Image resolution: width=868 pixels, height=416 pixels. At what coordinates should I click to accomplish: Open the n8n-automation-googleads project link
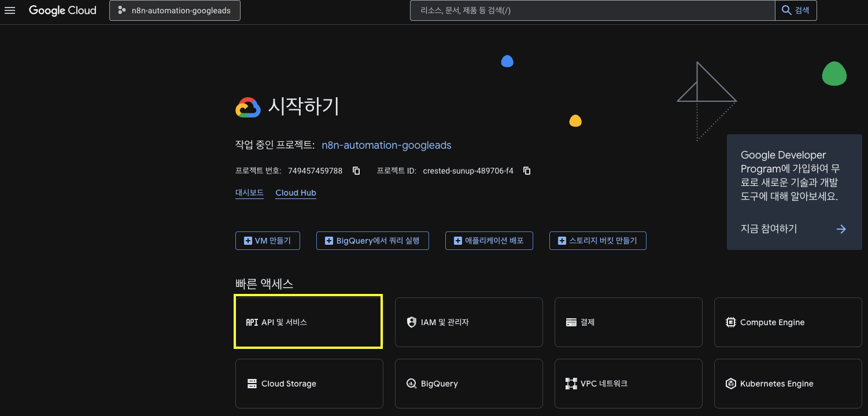click(386, 145)
